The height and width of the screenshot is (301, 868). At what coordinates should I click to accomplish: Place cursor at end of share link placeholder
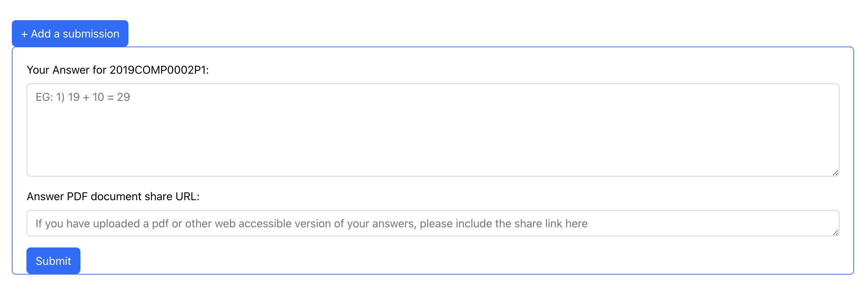pyautogui.click(x=587, y=223)
